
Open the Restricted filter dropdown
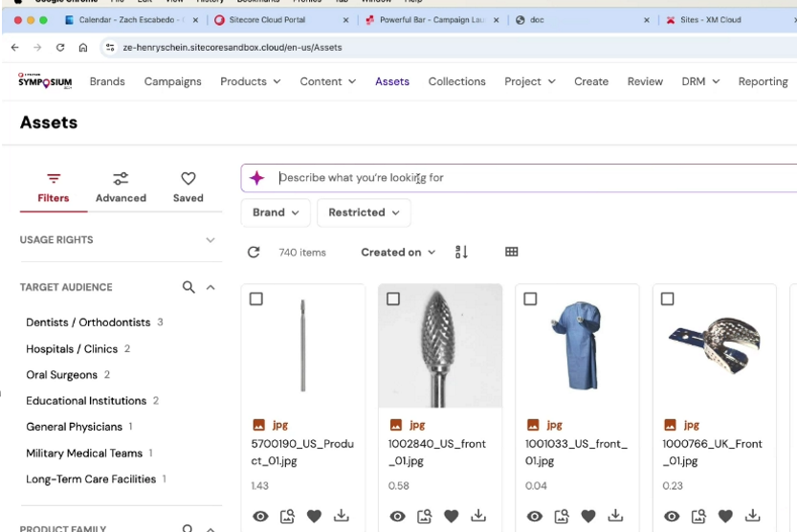coord(364,212)
